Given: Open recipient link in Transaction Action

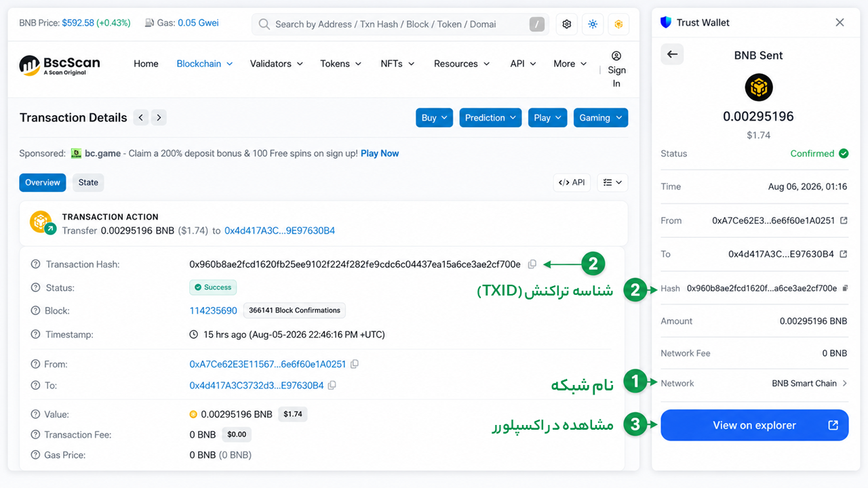Looking at the screenshot, I should pyautogui.click(x=279, y=230).
